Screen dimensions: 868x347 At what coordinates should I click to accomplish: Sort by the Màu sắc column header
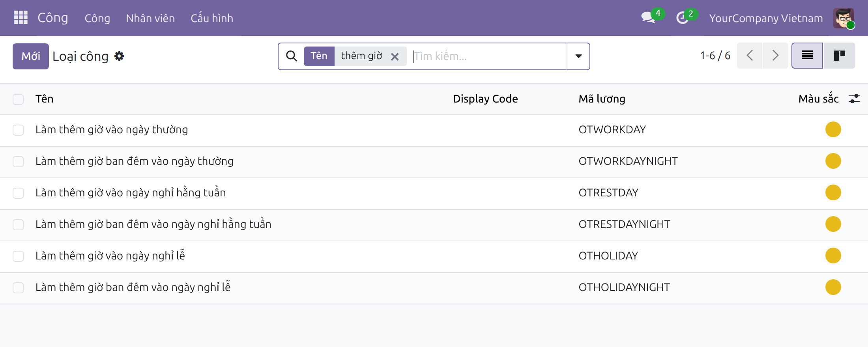pos(818,99)
